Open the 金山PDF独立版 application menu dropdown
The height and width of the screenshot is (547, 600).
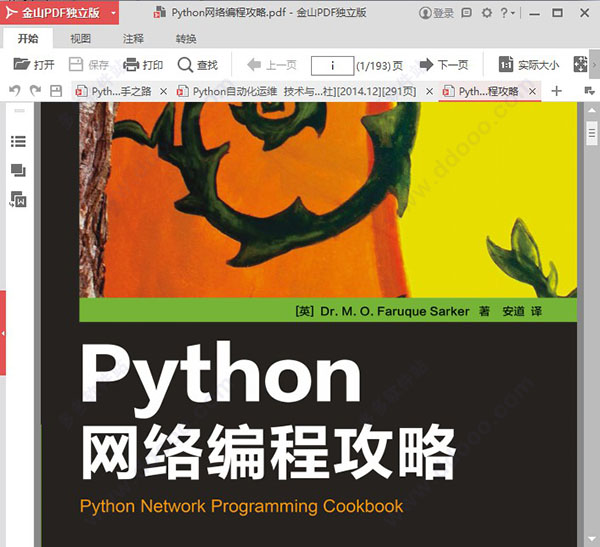(x=113, y=13)
